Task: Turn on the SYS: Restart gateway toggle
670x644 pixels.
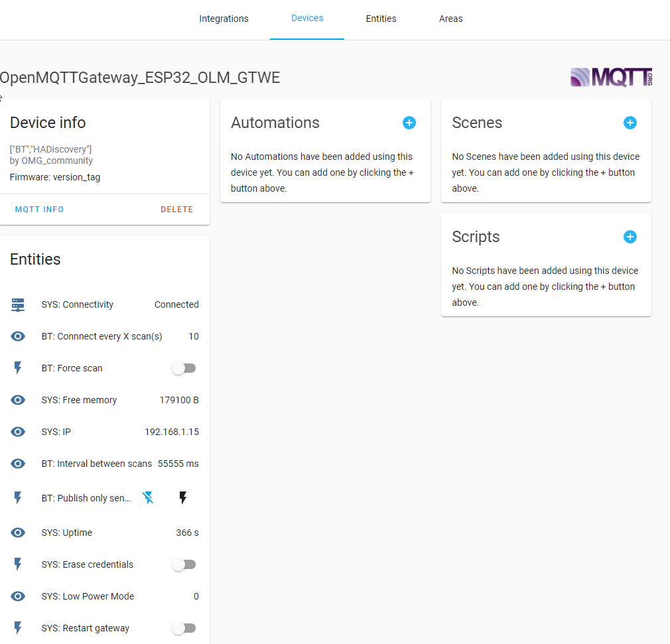Action: pyautogui.click(x=184, y=628)
